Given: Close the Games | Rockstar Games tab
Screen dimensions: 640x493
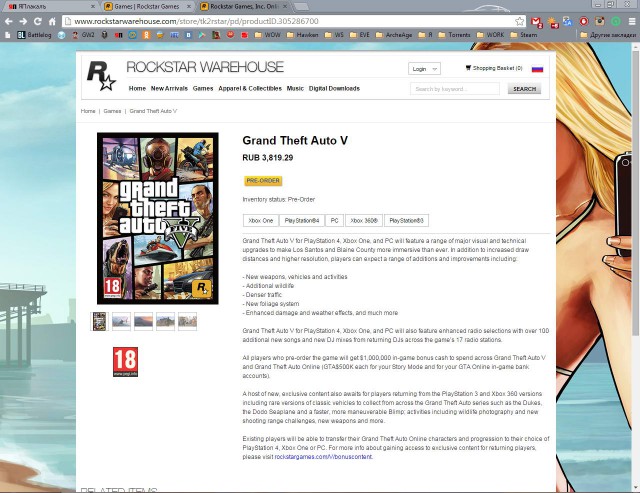Looking at the screenshot, I should point(189,7).
